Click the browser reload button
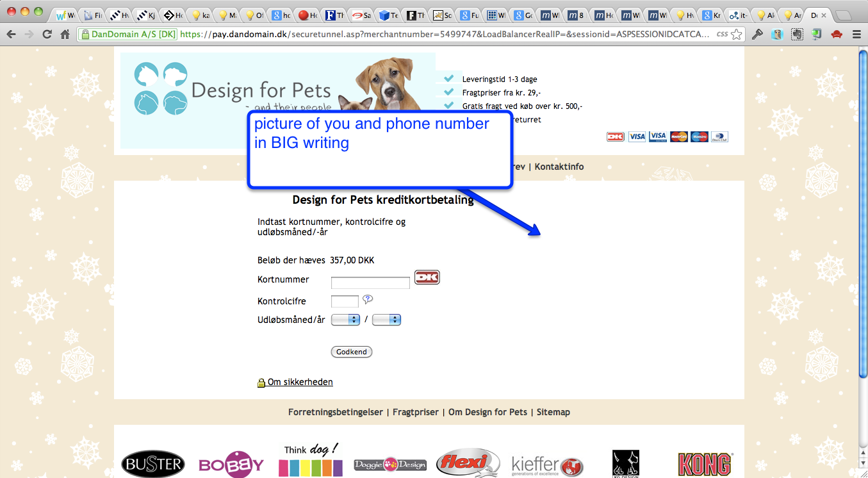Image resolution: width=868 pixels, height=478 pixels. [x=47, y=35]
